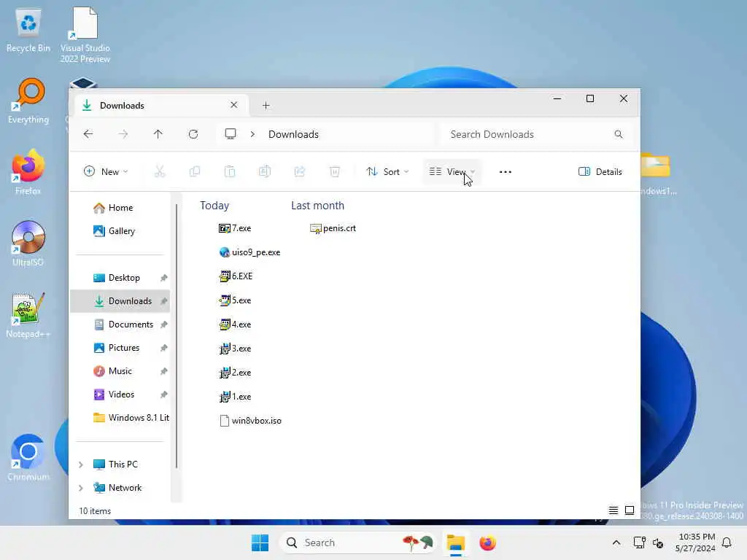Click the Delete trash icon

pyautogui.click(x=334, y=171)
